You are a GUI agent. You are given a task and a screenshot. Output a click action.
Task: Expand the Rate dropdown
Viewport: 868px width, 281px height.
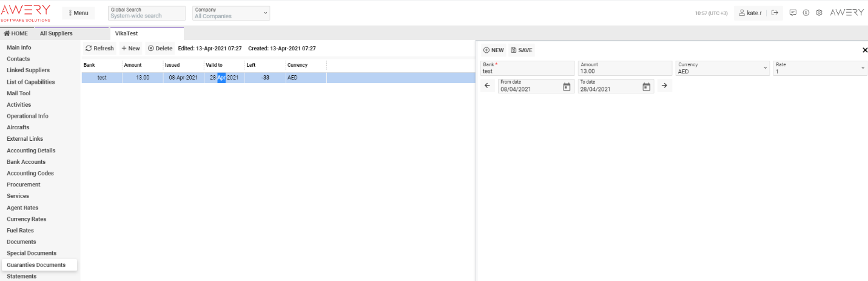(819, 68)
